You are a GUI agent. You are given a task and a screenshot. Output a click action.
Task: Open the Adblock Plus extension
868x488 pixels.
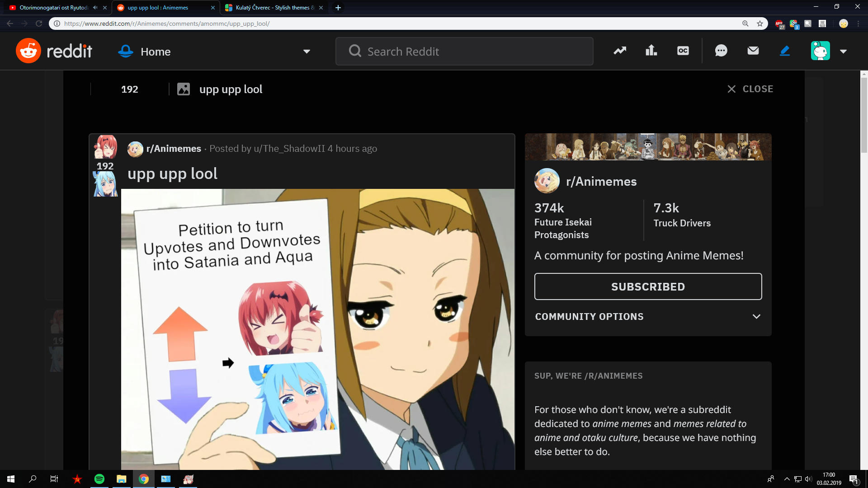(779, 24)
